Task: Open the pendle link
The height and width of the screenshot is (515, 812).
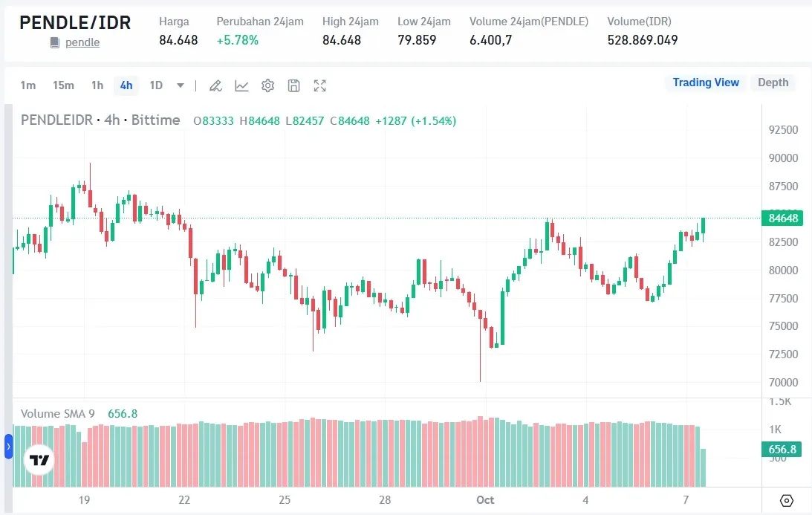Action: click(82, 42)
